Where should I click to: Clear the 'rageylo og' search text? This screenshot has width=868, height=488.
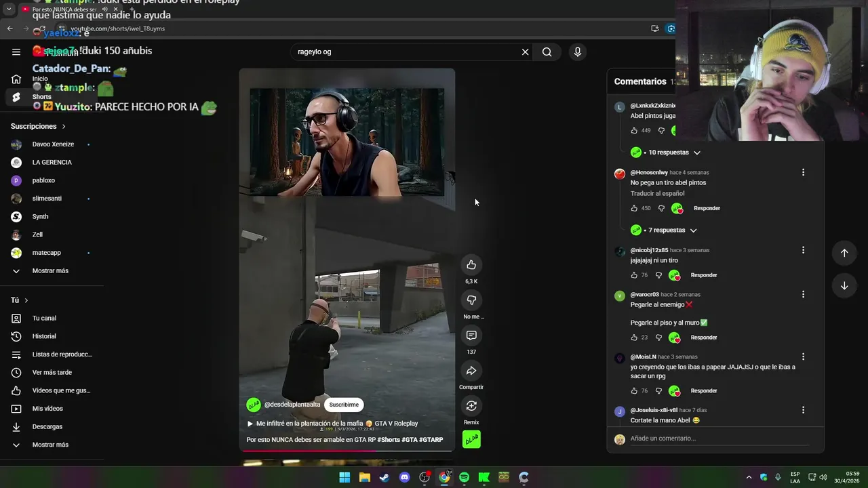[525, 52]
